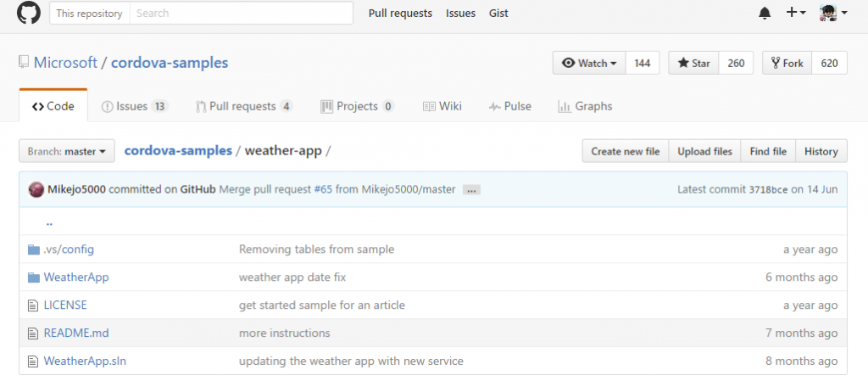
Task: Open the Branch: master dropdown
Action: coord(67,151)
